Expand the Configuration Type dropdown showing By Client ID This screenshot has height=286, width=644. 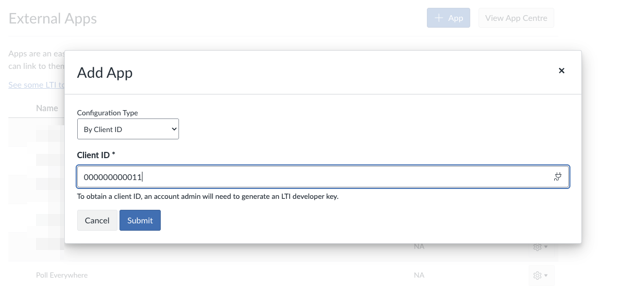click(x=128, y=129)
